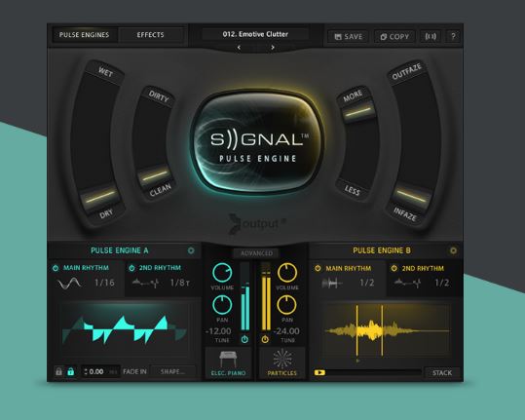Open Pulse Engine A settings gear

(x=191, y=250)
